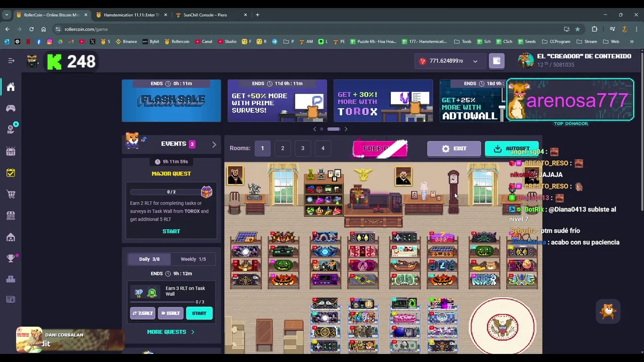Open the Rollercoin bookmark
The image size is (644, 362).
pyautogui.click(x=177, y=42)
